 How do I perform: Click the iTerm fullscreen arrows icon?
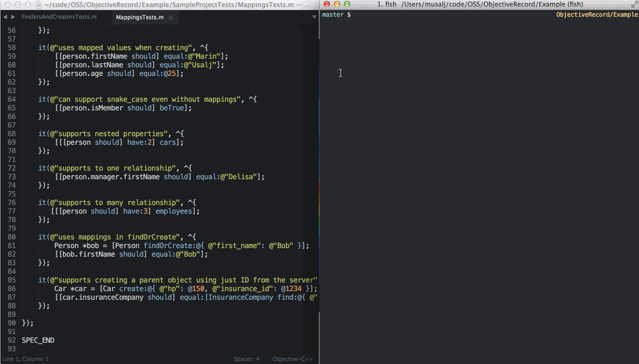coord(634,4)
